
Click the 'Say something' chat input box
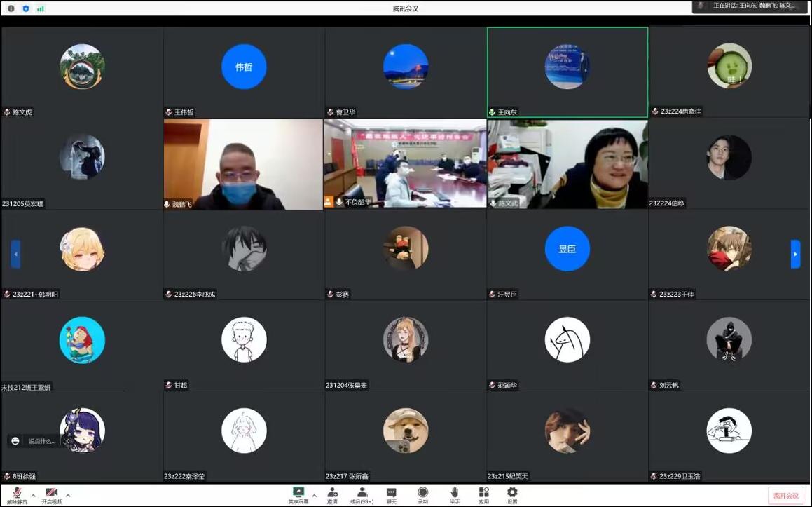pos(41,441)
